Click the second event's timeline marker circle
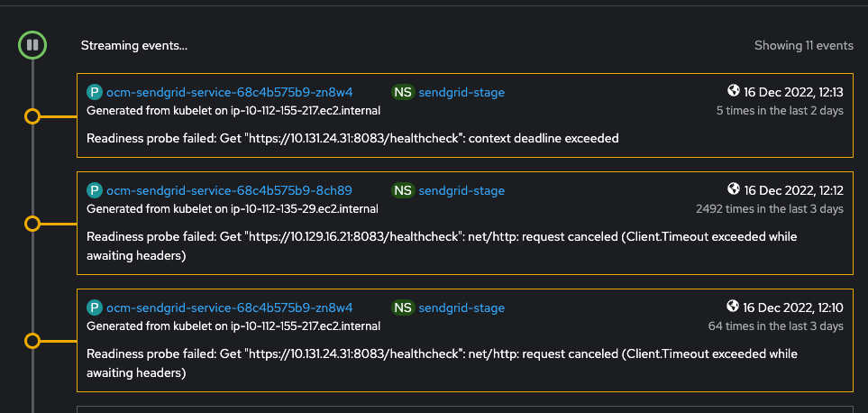This screenshot has height=413, width=868. (x=32, y=224)
